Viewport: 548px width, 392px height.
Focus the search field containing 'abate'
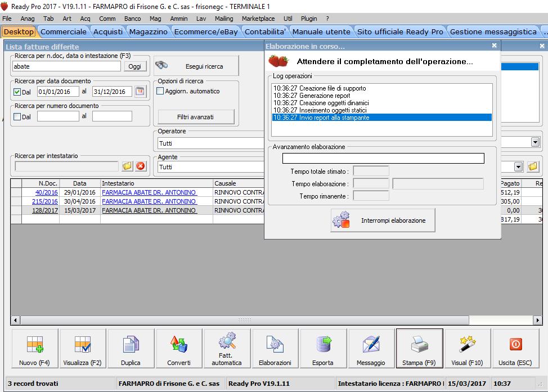pos(66,66)
